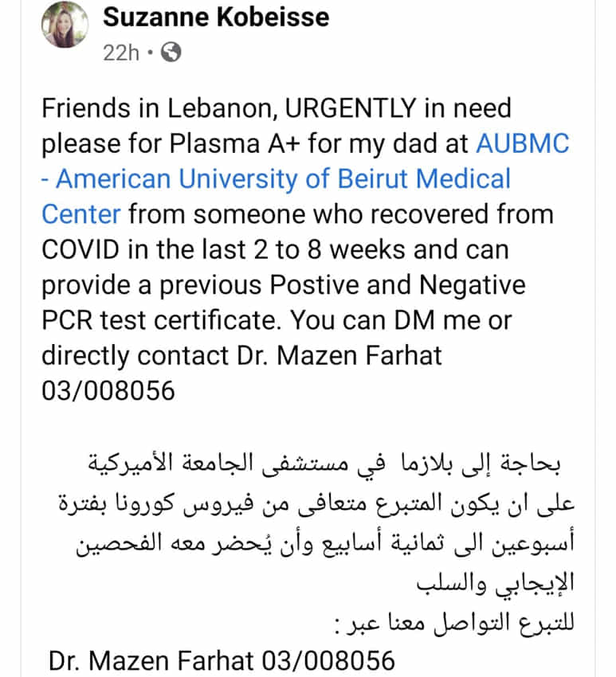Click the Arabic line 'الإيجابي والسلب'

coord(495,583)
